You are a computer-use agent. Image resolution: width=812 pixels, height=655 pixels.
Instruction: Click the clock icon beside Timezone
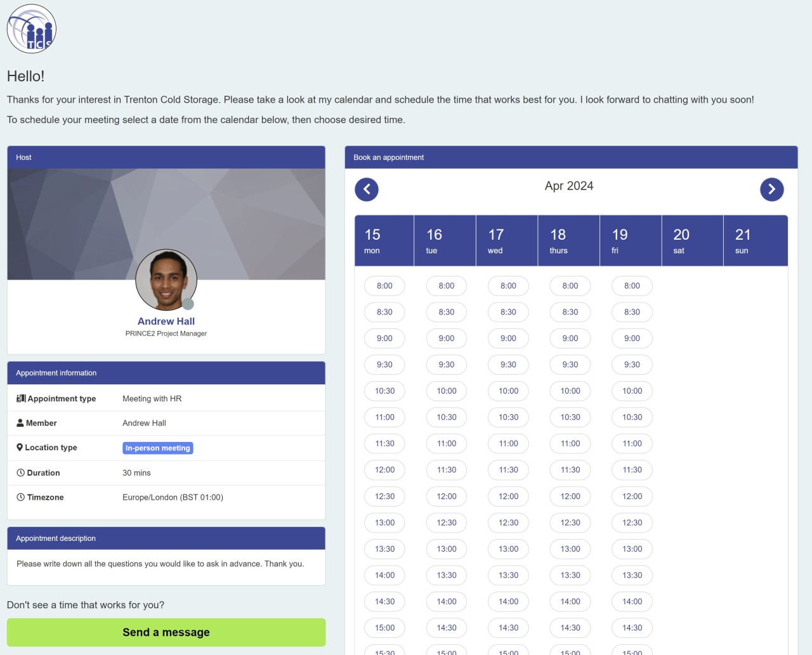click(x=20, y=497)
